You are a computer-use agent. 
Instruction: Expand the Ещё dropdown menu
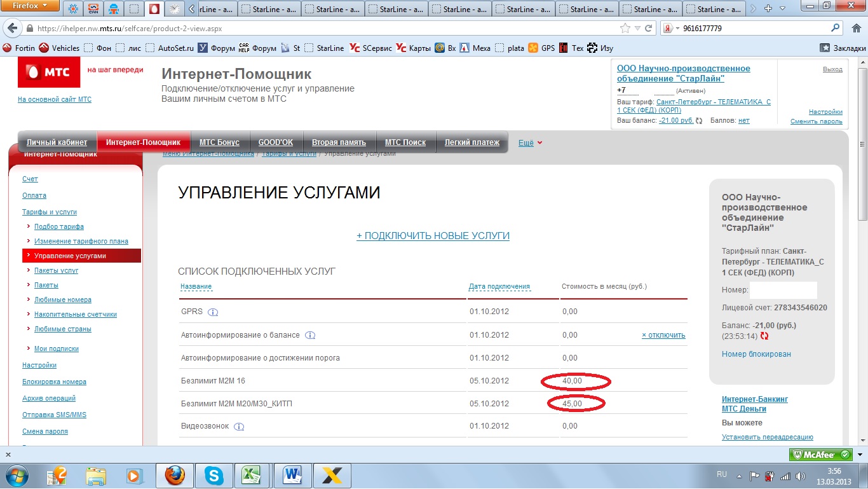click(531, 143)
